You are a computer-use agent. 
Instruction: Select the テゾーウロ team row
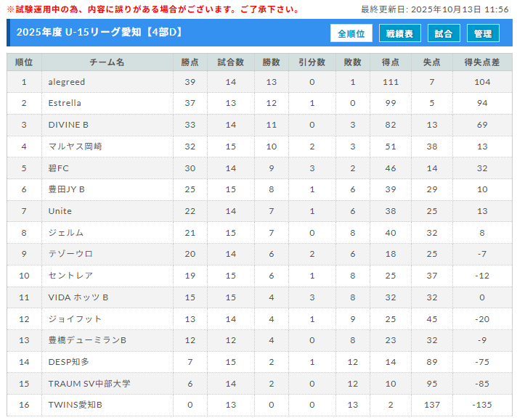click(70, 254)
